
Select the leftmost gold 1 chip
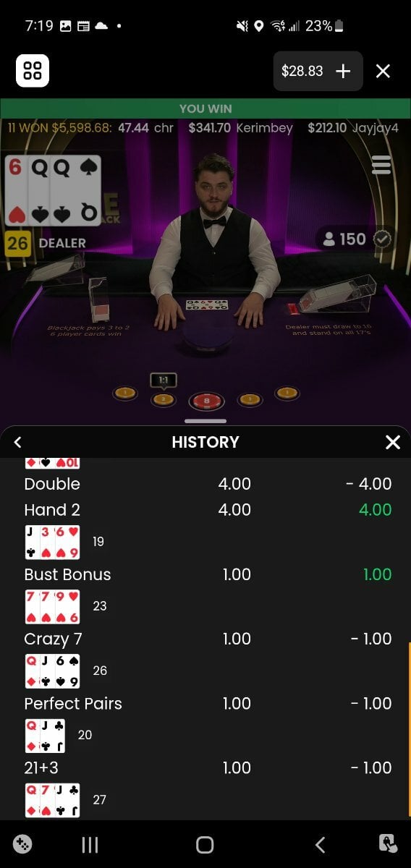point(125,393)
